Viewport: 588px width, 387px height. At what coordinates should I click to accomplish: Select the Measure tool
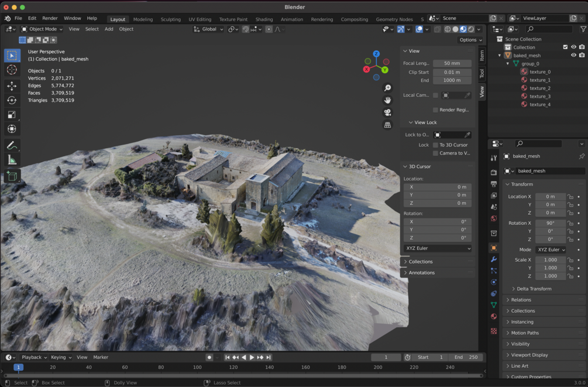pos(12,160)
